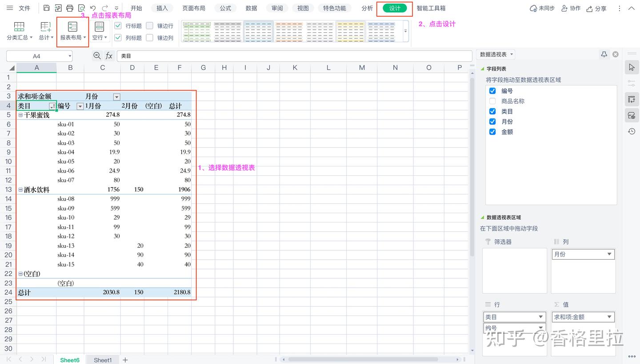Open the 分类汇总 subtotal tool
The height and width of the screenshot is (364, 640).
tap(20, 32)
